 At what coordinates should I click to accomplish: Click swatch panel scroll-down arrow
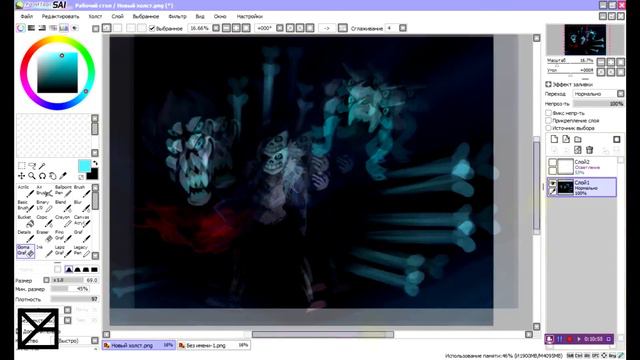[x=95, y=153]
